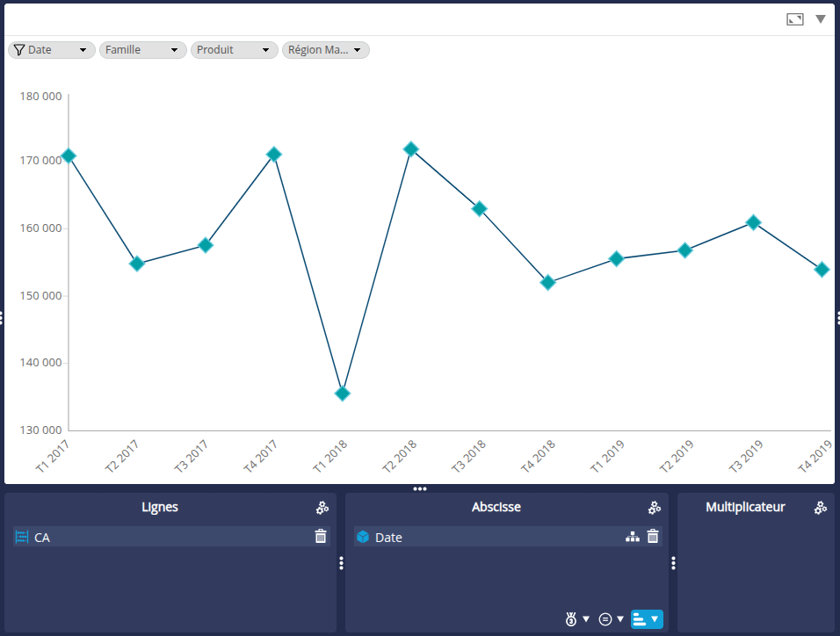Open the Date filter dropdown
This screenshot has height=636, width=840.
tap(53, 50)
